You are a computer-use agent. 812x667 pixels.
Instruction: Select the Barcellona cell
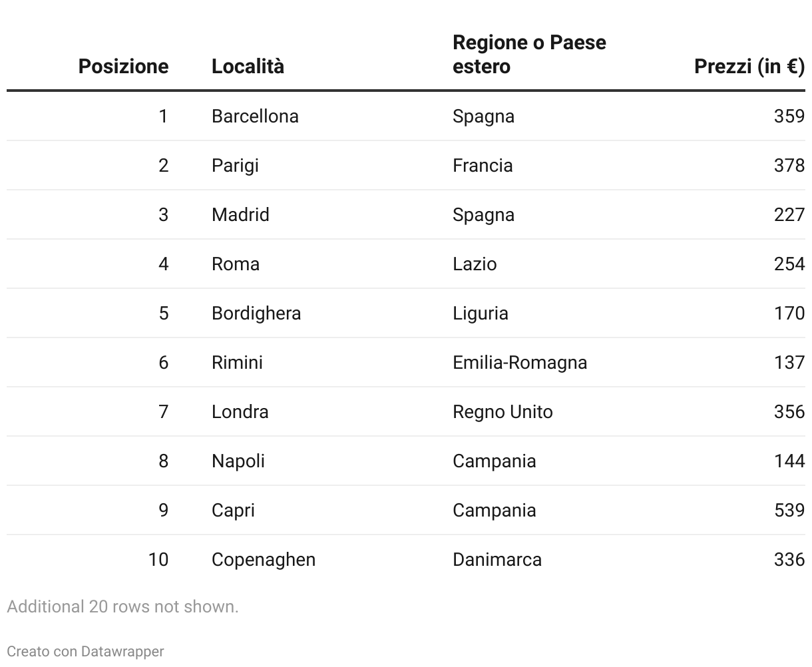[x=255, y=116]
